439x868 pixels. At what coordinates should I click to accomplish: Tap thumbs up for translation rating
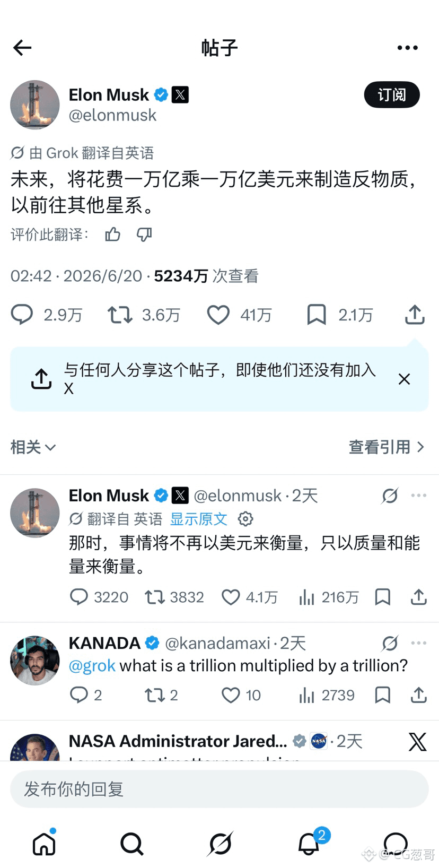point(113,234)
